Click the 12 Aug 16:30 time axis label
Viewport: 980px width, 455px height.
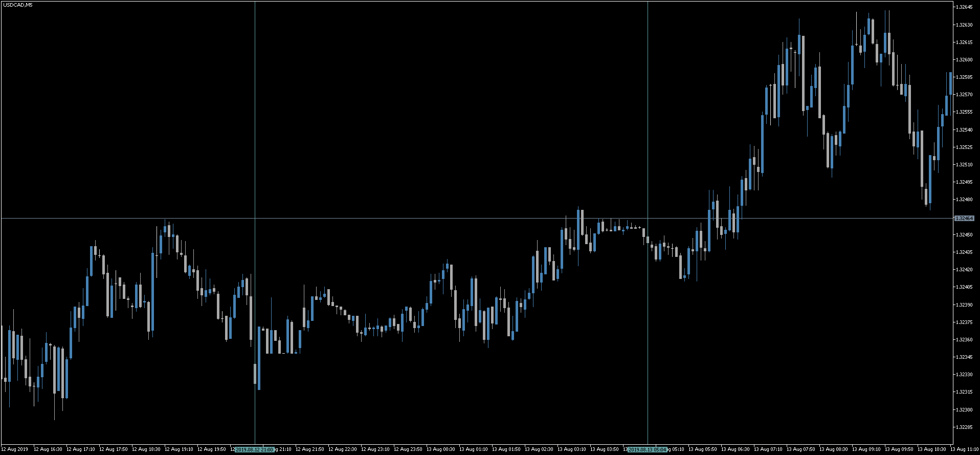pyautogui.click(x=48, y=449)
